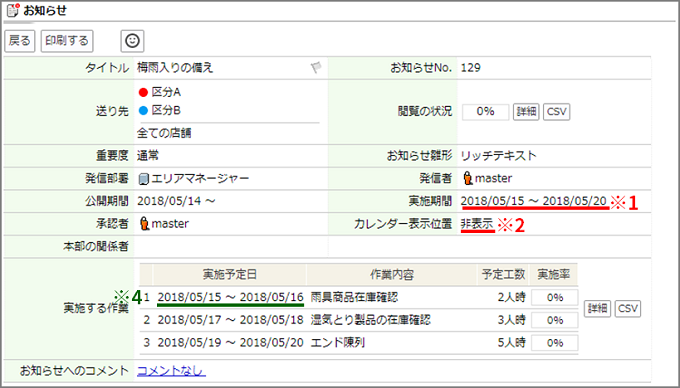The image size is (680, 388).
Task: Select task row 雨具商品在庫確認
Action: tap(354, 297)
